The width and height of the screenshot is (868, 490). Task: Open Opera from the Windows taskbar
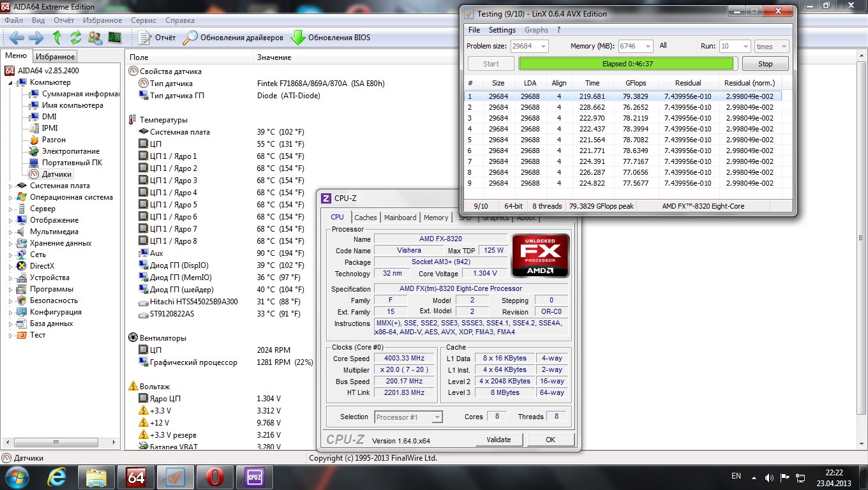215,477
